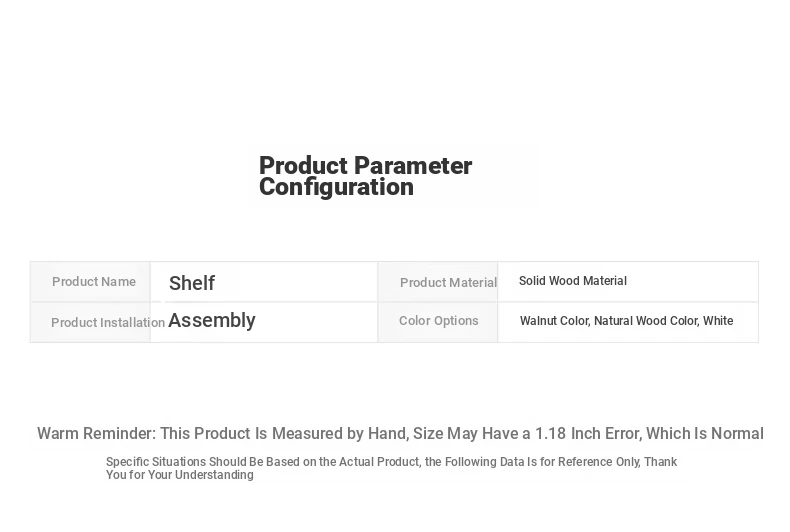Click the 'Which Is Normal' phrase
Image resolution: width=790 pixels, height=532 pixels.
click(705, 433)
